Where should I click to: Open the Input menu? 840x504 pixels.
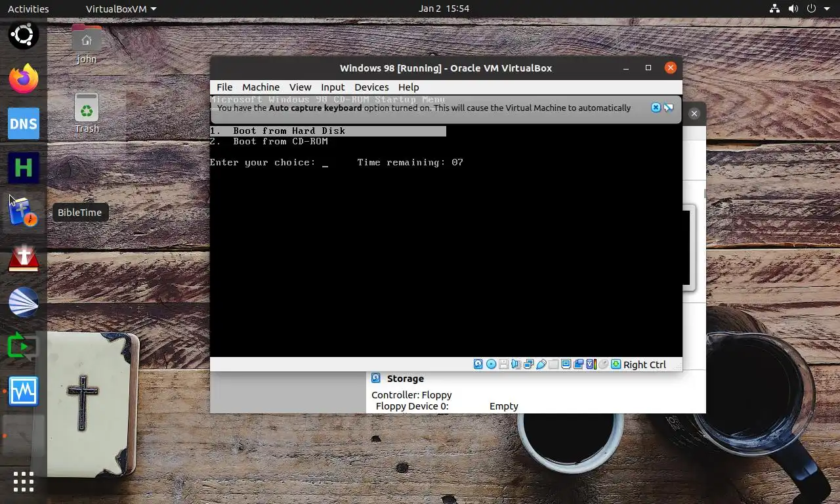tap(333, 87)
